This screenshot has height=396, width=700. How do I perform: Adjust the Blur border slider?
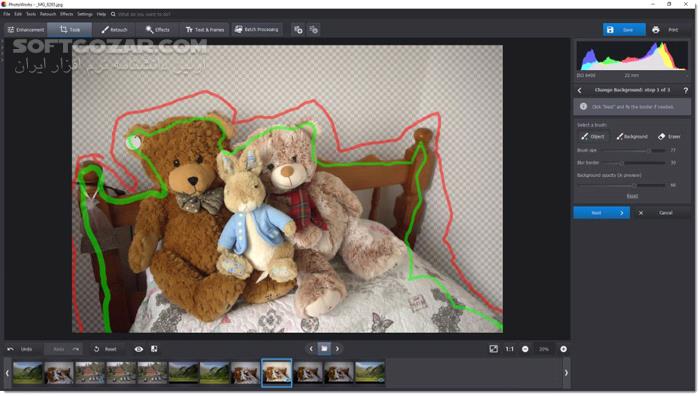[x=634, y=163]
